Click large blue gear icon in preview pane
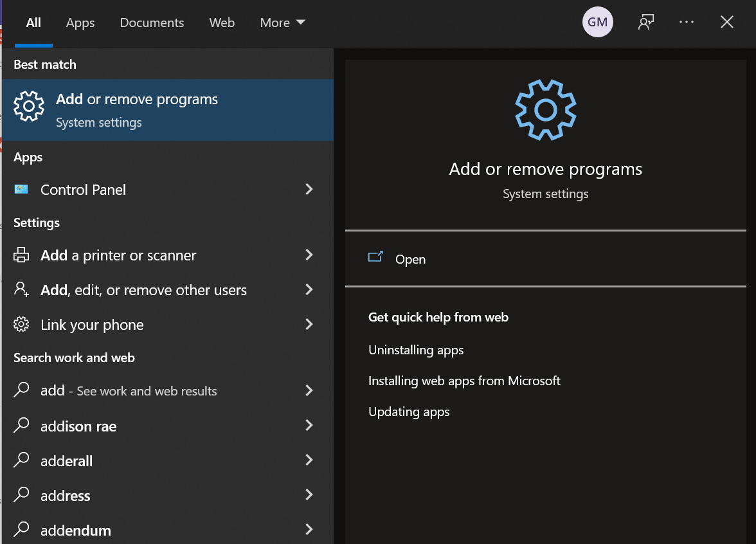756x544 pixels. click(545, 110)
